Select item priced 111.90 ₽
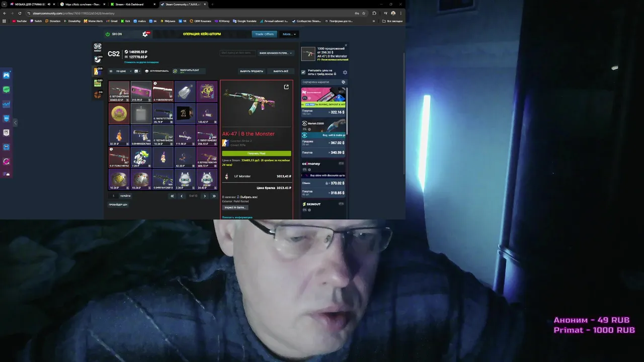This screenshot has width=644, height=362. [185, 135]
